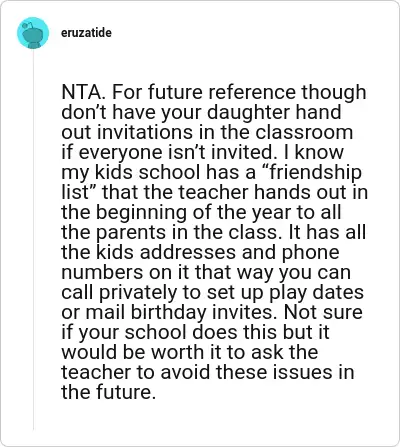Click the line "don't have your daughter hand"
This screenshot has height=447, width=400.
click(201, 112)
